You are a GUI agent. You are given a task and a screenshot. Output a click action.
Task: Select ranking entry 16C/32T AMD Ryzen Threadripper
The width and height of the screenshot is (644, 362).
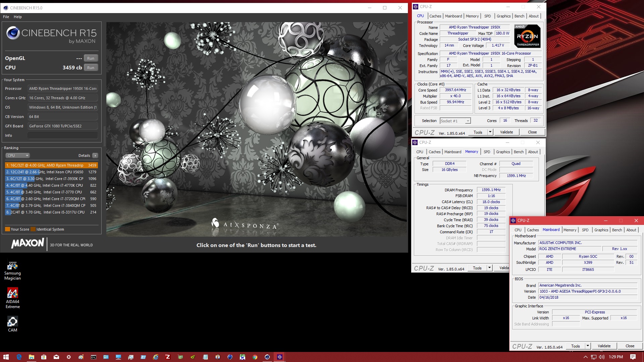click(51, 165)
